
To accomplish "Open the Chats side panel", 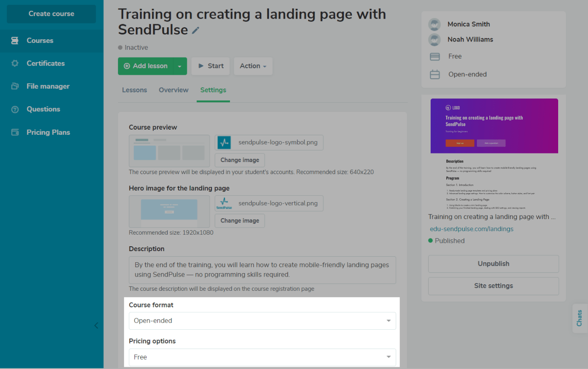I will pos(580,318).
